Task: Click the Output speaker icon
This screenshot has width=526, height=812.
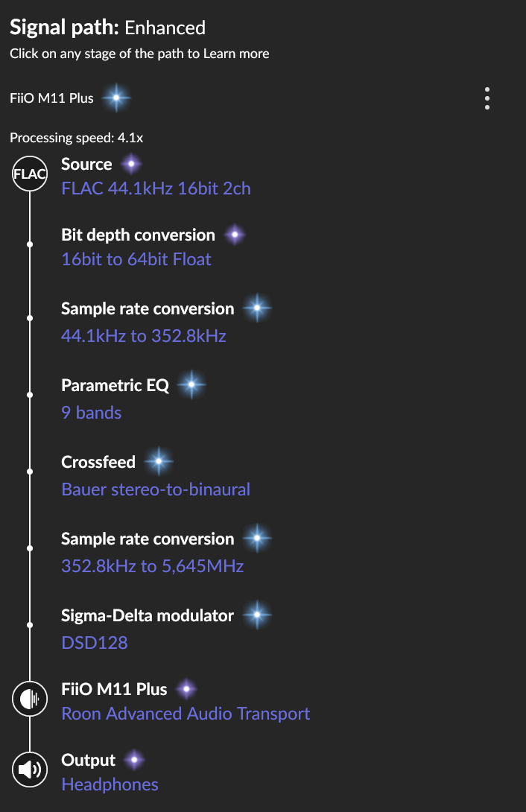Action: pyautogui.click(x=30, y=770)
